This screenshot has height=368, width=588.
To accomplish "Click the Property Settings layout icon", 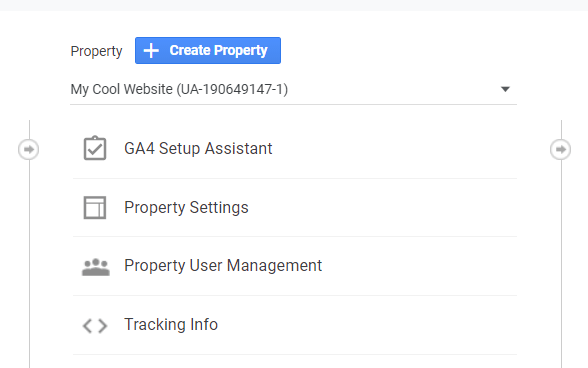I will pos(95,207).
